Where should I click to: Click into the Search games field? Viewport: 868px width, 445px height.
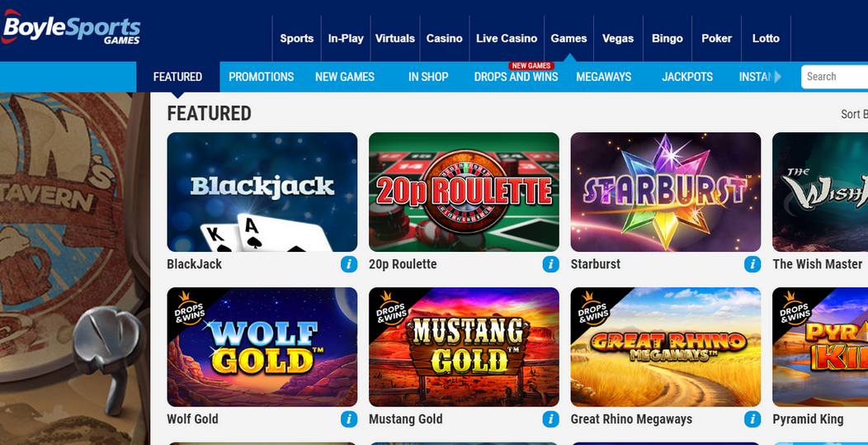(x=835, y=77)
